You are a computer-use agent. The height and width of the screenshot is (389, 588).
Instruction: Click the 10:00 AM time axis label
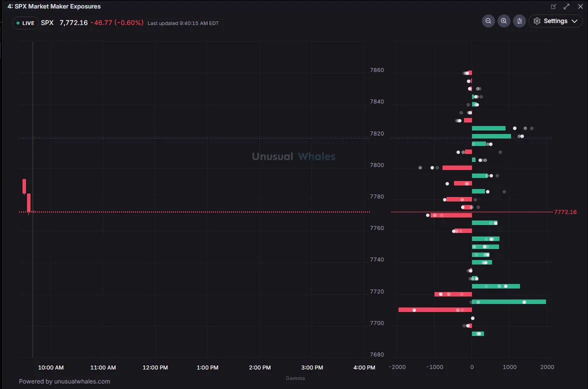click(50, 367)
